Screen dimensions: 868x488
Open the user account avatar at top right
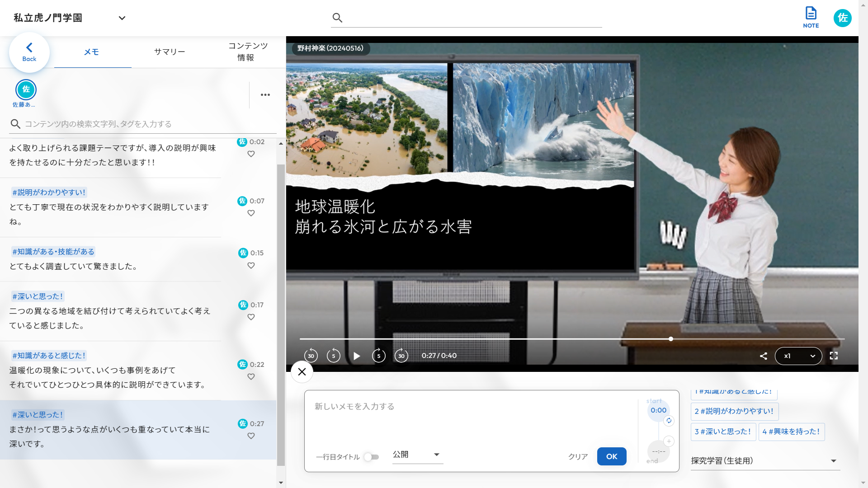[842, 18]
